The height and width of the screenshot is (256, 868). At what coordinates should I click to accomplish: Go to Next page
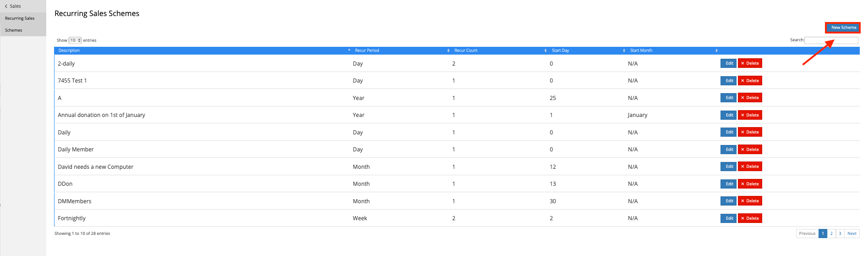pos(852,234)
